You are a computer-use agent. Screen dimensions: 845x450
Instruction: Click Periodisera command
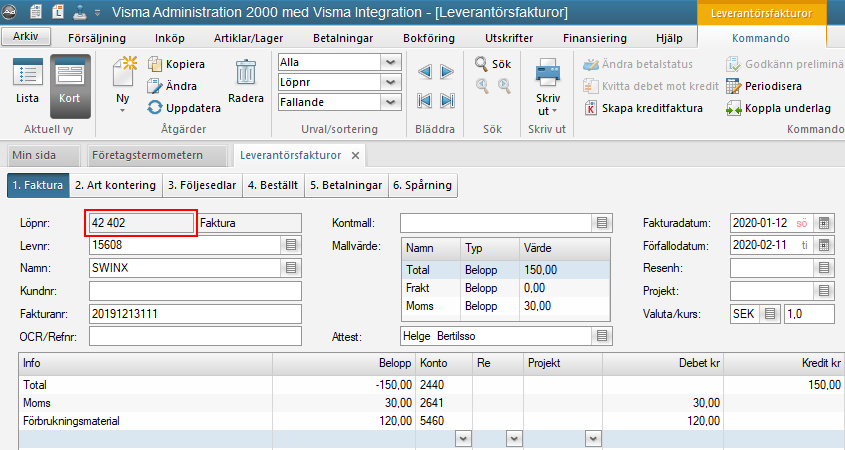click(764, 86)
